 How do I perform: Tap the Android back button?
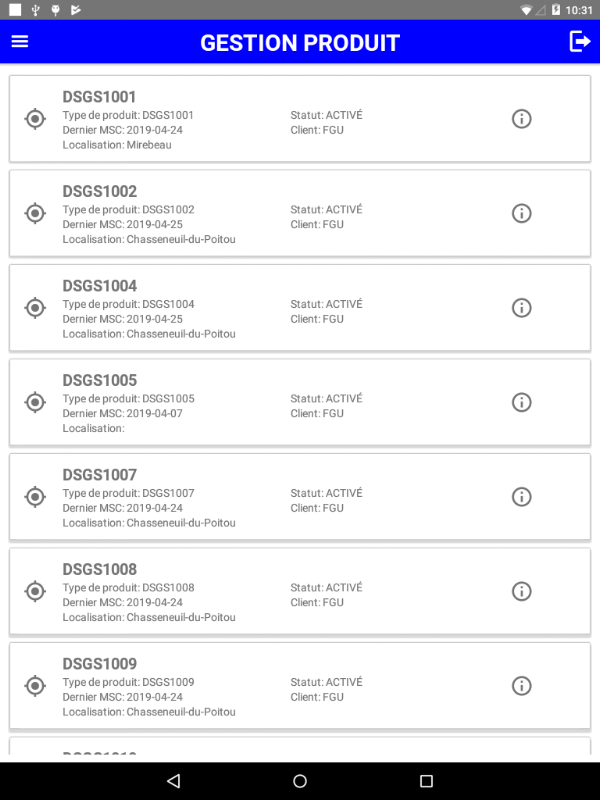pyautogui.click(x=174, y=781)
